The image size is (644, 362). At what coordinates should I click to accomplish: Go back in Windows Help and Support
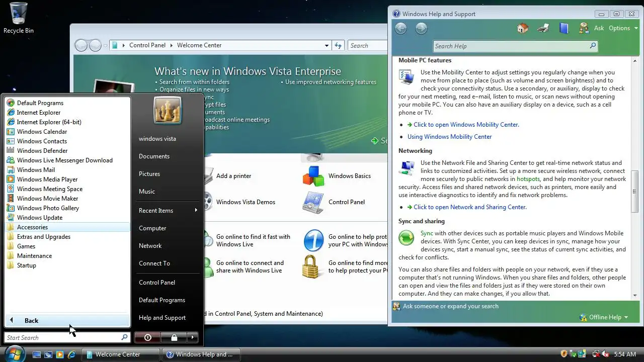[401, 29]
